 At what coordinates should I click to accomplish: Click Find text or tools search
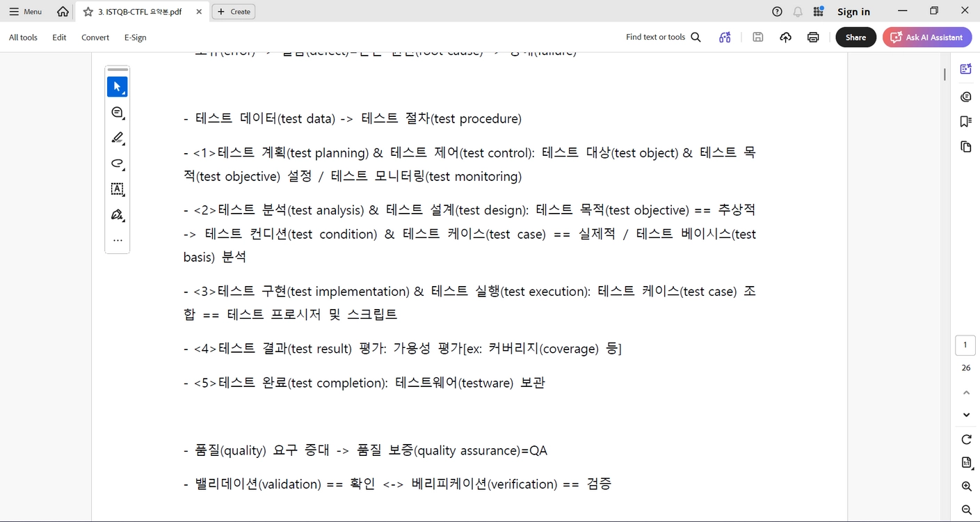coord(664,38)
